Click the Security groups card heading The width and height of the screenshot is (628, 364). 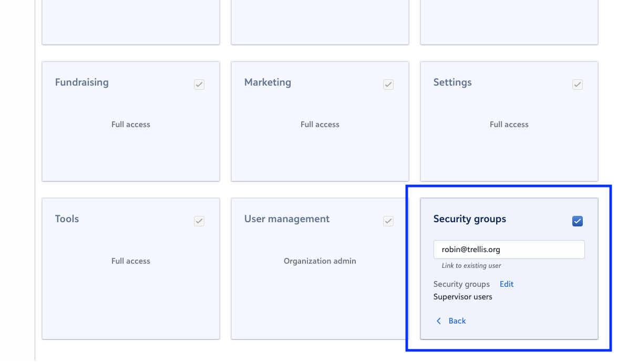470,219
